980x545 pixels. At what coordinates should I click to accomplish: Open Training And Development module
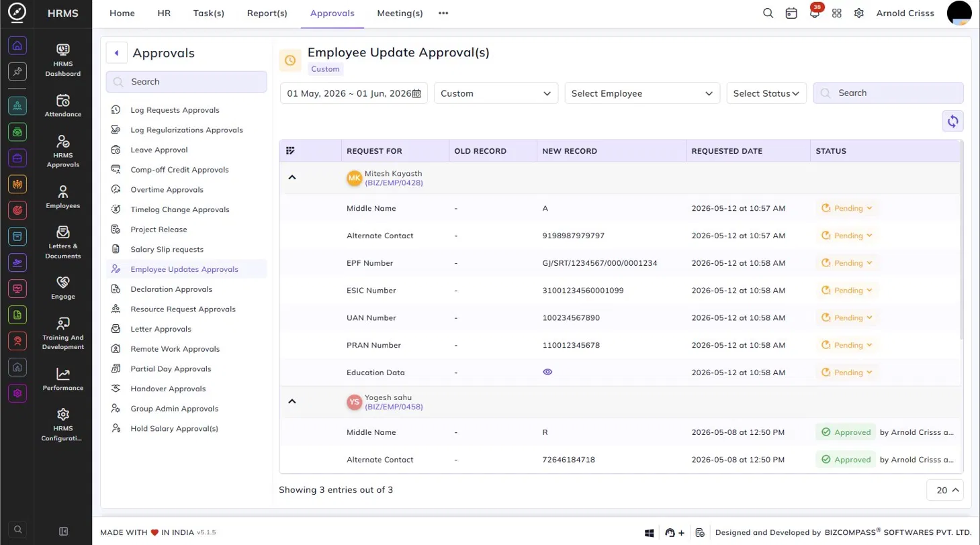coord(63,334)
